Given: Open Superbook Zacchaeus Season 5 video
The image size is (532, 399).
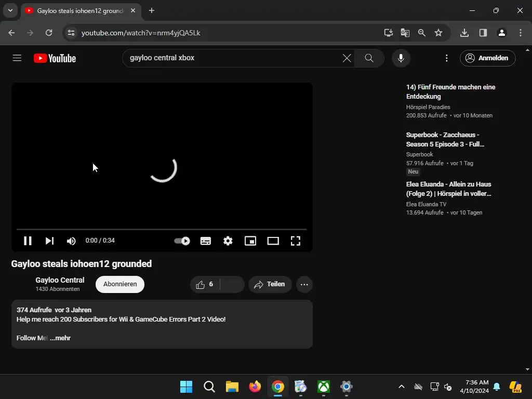Looking at the screenshot, I should coord(445,139).
